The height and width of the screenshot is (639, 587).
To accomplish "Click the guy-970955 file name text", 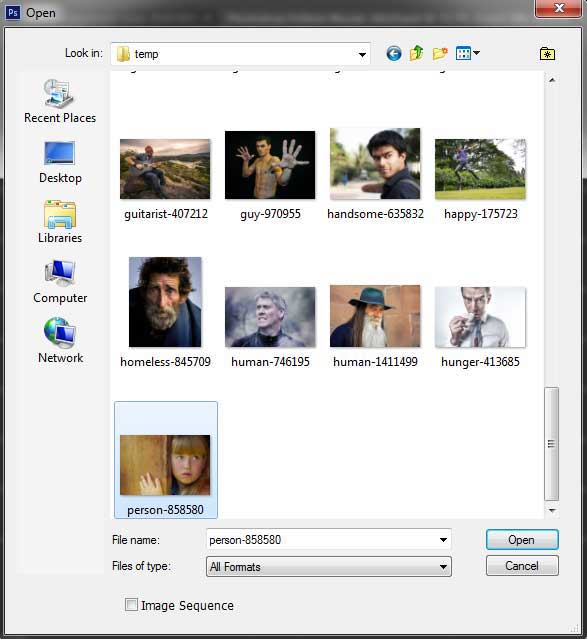I will 270,214.
